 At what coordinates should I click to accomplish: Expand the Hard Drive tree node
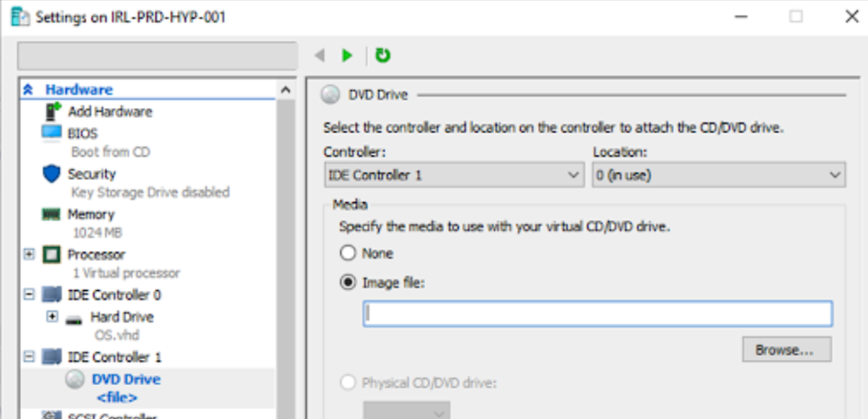52,316
